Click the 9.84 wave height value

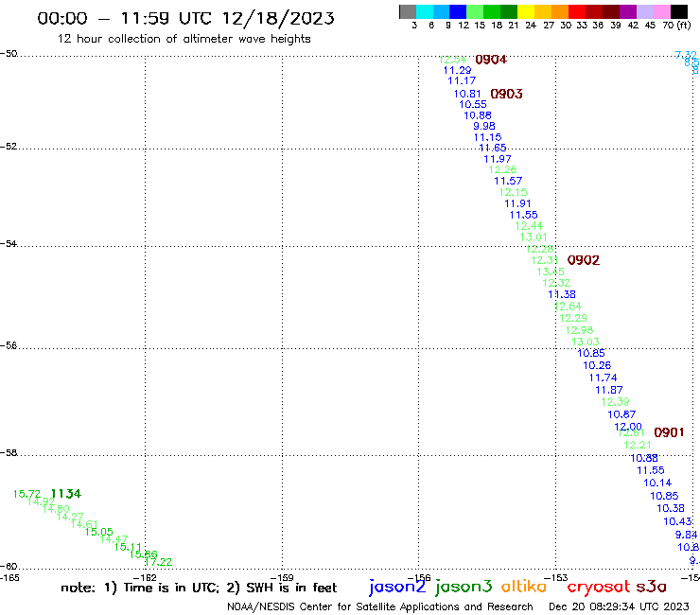click(686, 535)
